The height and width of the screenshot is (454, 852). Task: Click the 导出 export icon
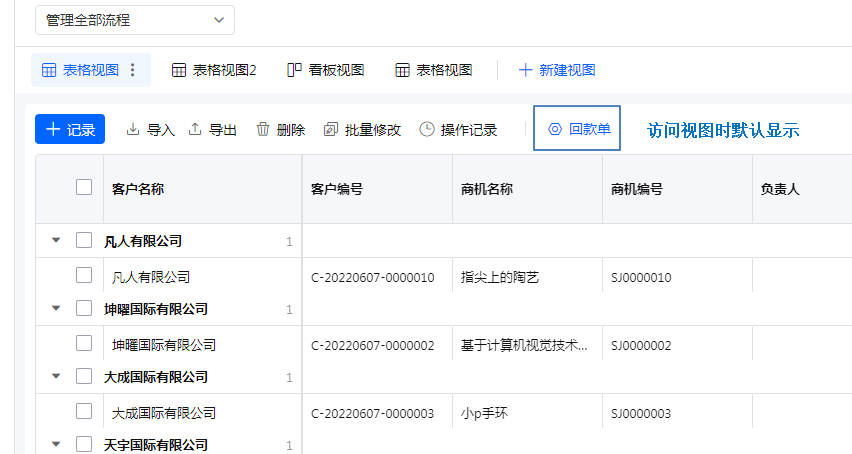pos(195,130)
